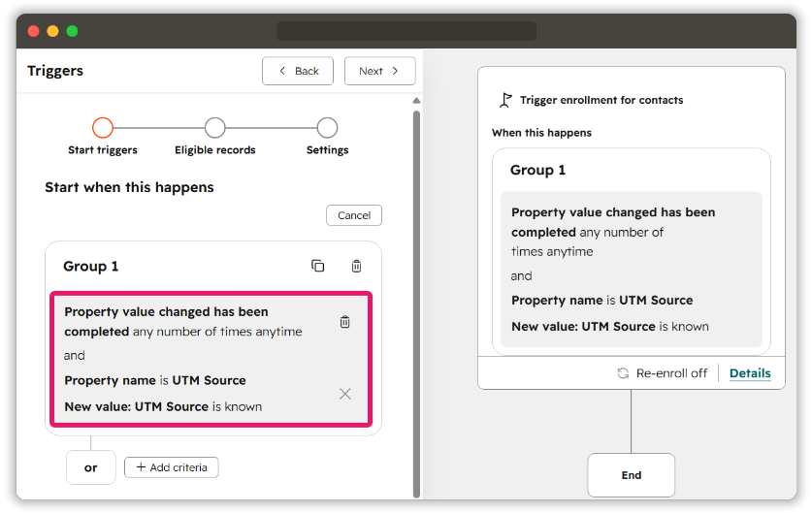Click the 'Trigger enrollment for contacts' heading

(601, 100)
